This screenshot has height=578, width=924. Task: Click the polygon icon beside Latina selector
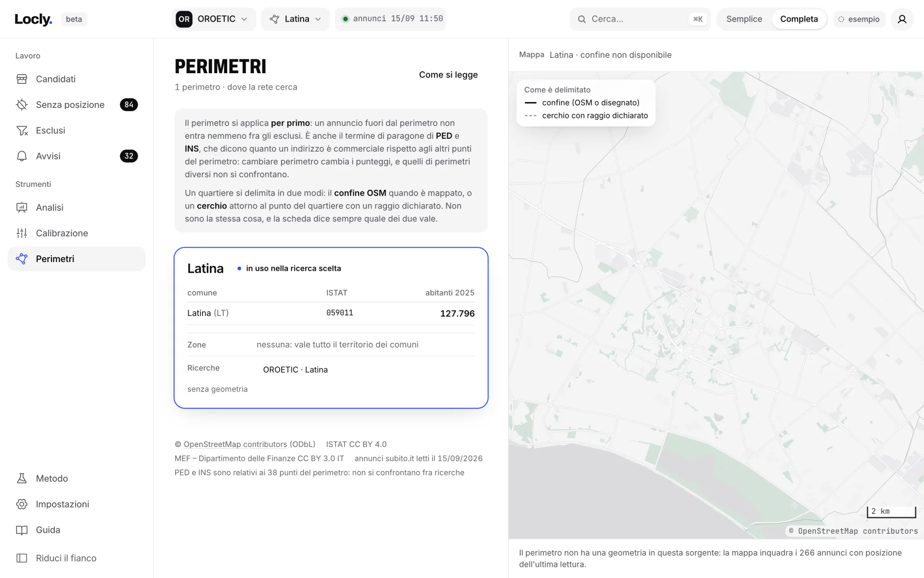pos(274,19)
